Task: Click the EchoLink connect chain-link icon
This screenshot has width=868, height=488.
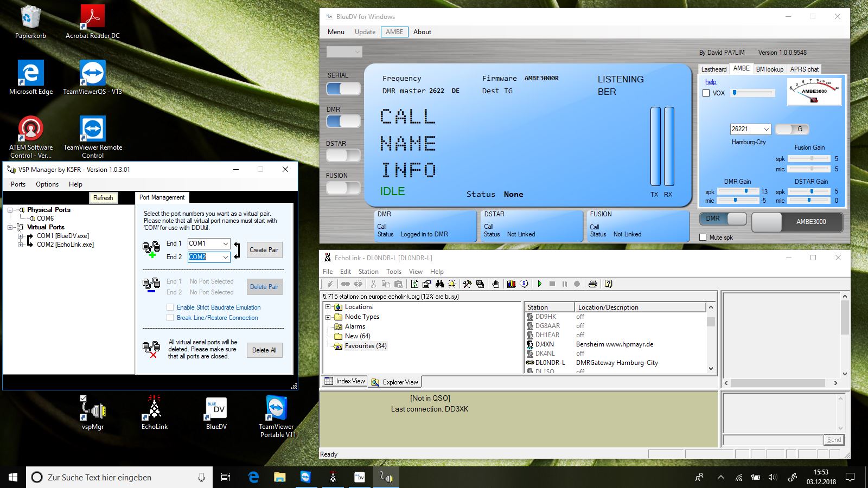Action: click(345, 284)
